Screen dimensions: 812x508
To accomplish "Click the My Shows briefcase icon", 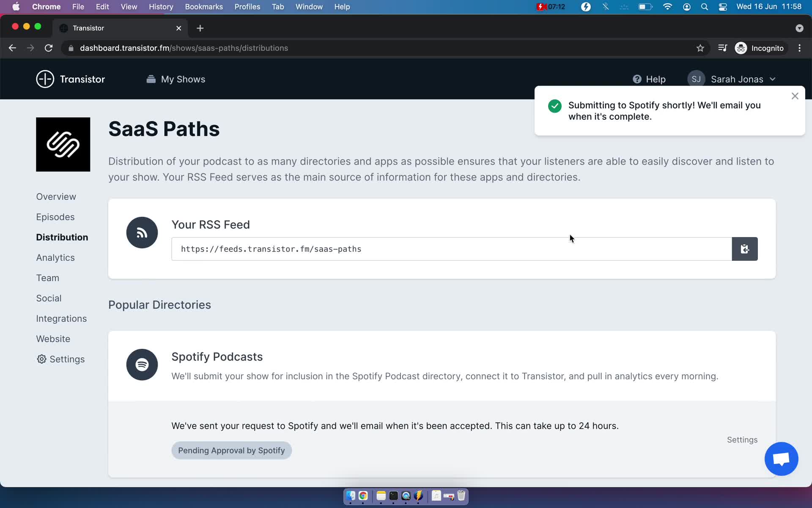I will click(150, 79).
